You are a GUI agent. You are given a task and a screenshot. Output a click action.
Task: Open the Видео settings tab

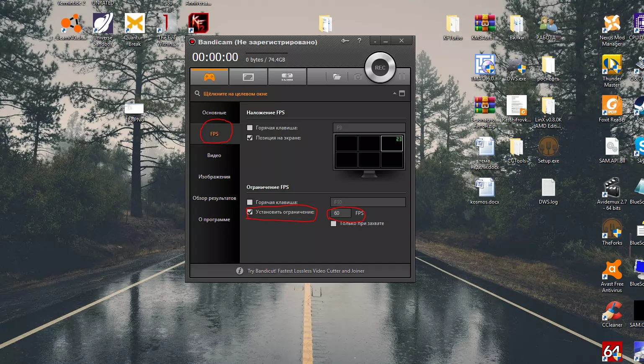[x=214, y=155]
